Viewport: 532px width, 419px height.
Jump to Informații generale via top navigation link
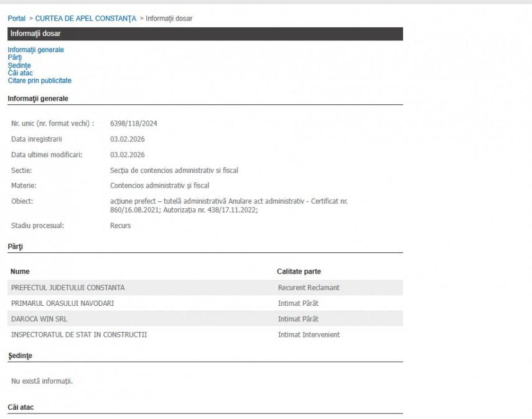(x=35, y=50)
